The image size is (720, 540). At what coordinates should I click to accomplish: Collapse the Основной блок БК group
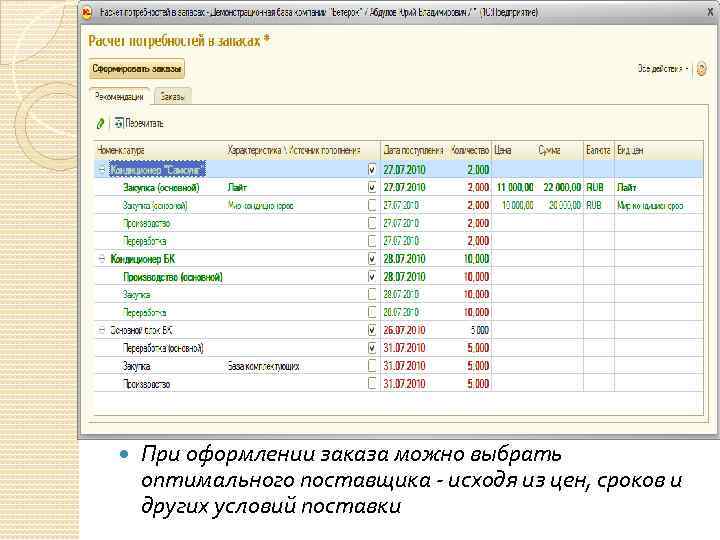[x=101, y=330]
